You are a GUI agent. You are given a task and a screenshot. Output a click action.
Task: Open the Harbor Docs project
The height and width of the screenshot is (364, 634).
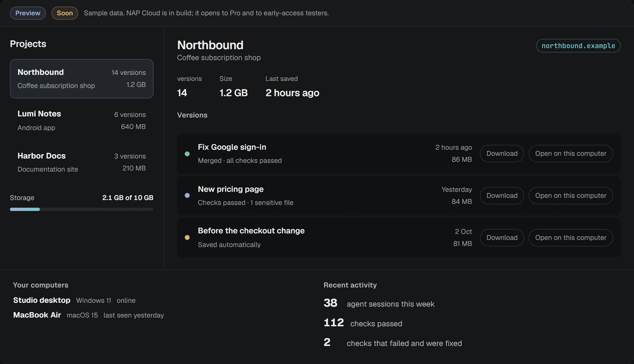click(x=81, y=162)
